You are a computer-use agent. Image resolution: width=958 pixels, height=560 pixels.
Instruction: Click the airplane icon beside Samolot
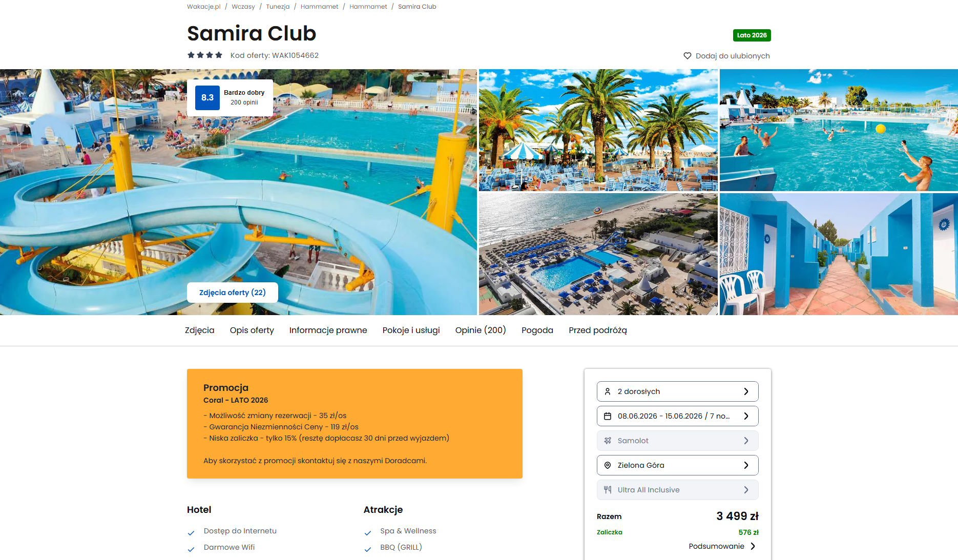pyautogui.click(x=608, y=441)
